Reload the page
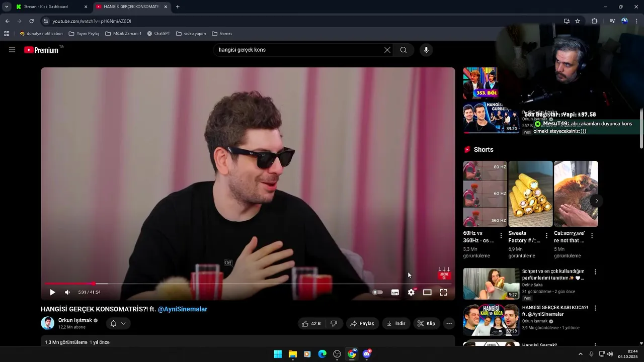Image resolution: width=644 pixels, height=362 pixels. point(31,21)
